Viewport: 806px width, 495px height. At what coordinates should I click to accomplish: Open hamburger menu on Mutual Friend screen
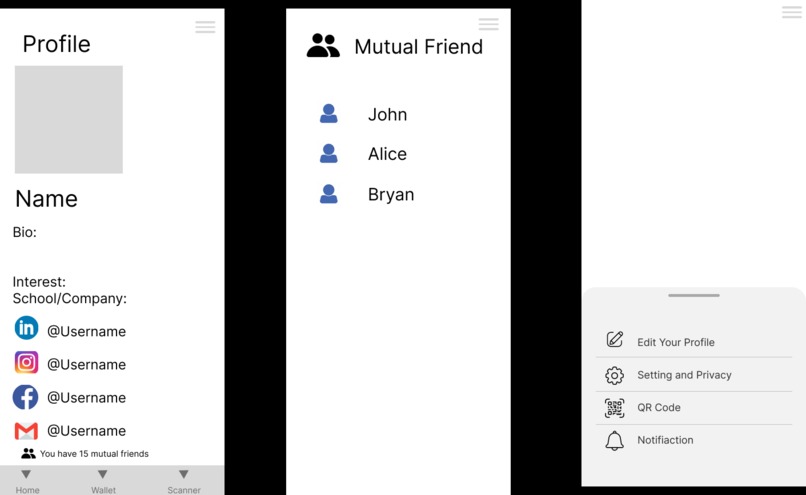point(488,24)
